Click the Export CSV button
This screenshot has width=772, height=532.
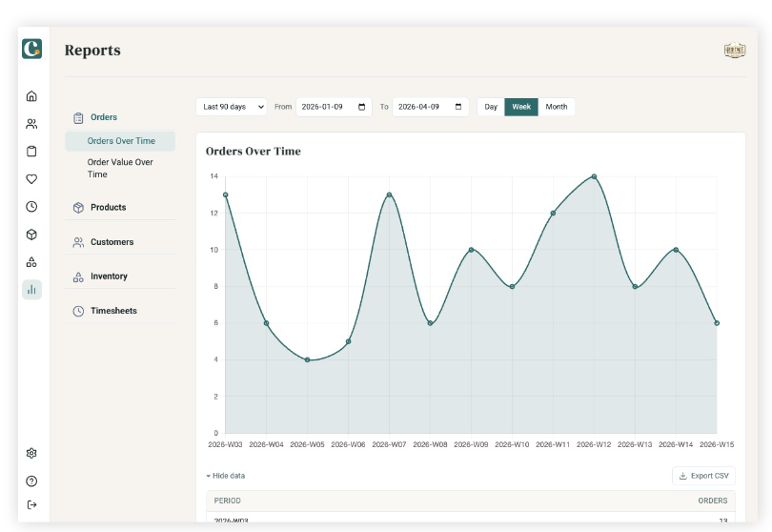point(704,476)
